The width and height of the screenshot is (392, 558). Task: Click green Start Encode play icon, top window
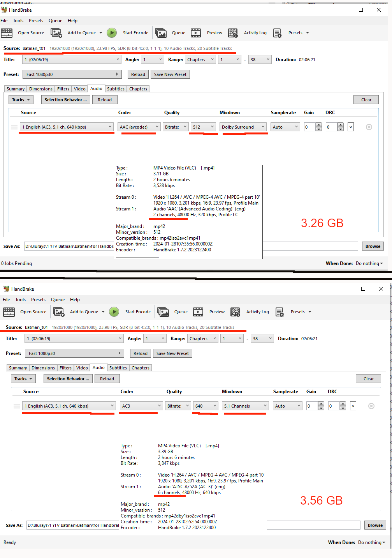112,33
